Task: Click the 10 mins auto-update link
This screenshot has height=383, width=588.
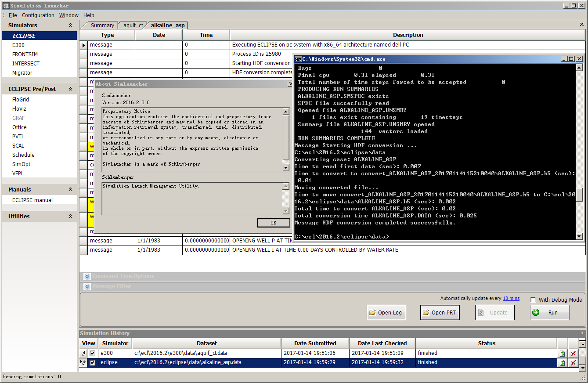Action: (511, 298)
